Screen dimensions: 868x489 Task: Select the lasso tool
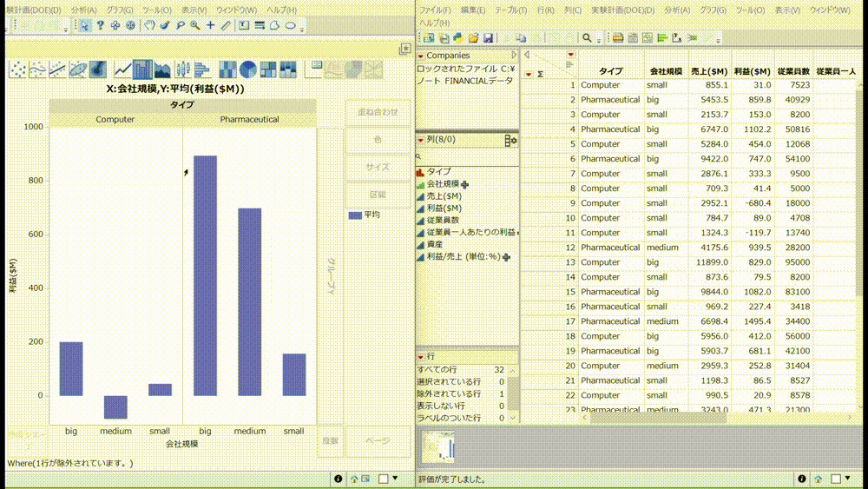(180, 25)
